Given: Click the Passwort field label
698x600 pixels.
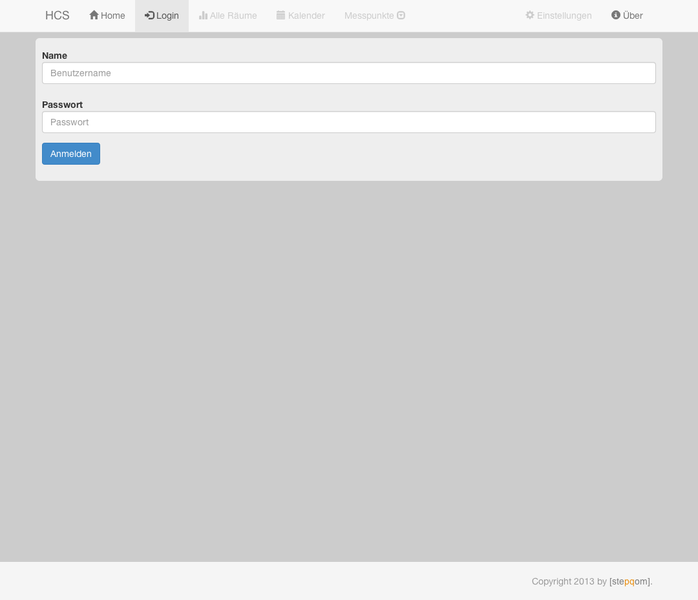Looking at the screenshot, I should tap(62, 105).
